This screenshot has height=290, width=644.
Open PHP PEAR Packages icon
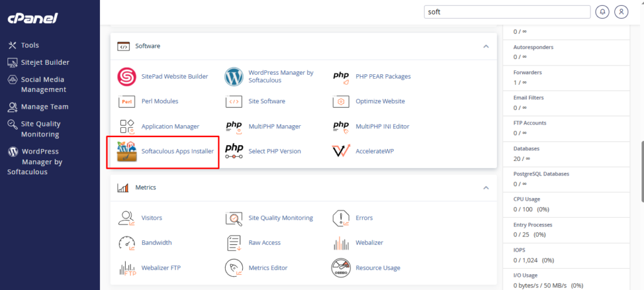(x=341, y=77)
